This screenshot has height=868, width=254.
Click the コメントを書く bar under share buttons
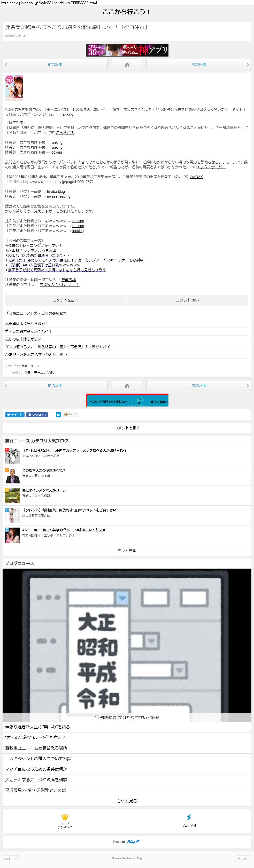tap(127, 428)
